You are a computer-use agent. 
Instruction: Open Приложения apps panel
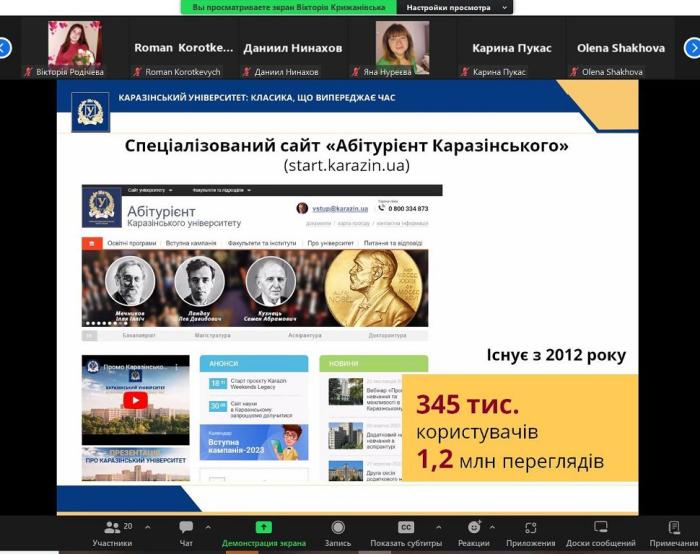coord(531,533)
